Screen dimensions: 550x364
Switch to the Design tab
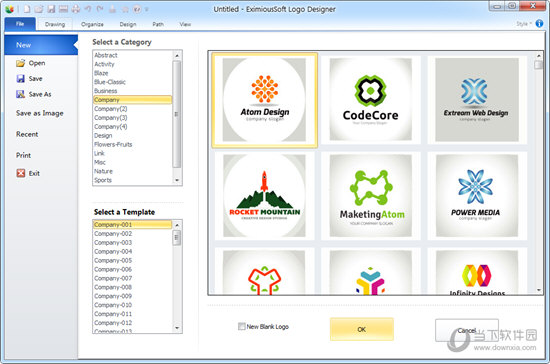(x=128, y=24)
